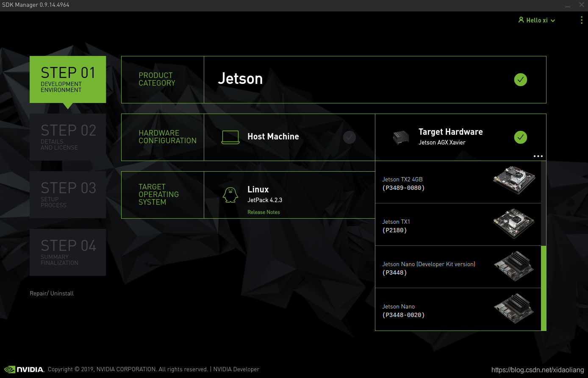
Task: Click the Linux penguin icon
Action: point(230,195)
